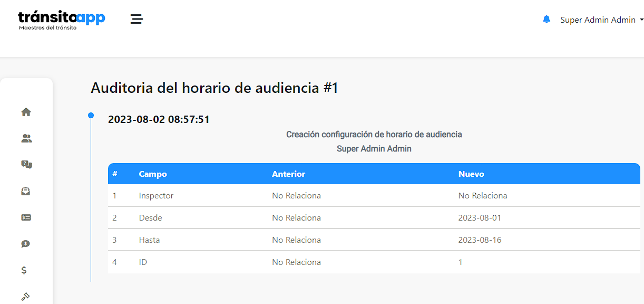Open the dollar speech bubble sidebar icon

(x=26, y=244)
